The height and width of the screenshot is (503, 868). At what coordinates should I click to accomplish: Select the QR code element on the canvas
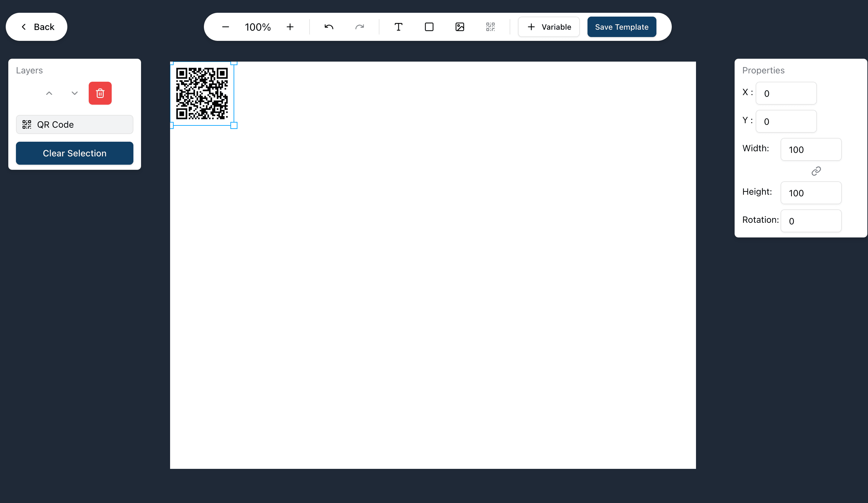coord(203,94)
